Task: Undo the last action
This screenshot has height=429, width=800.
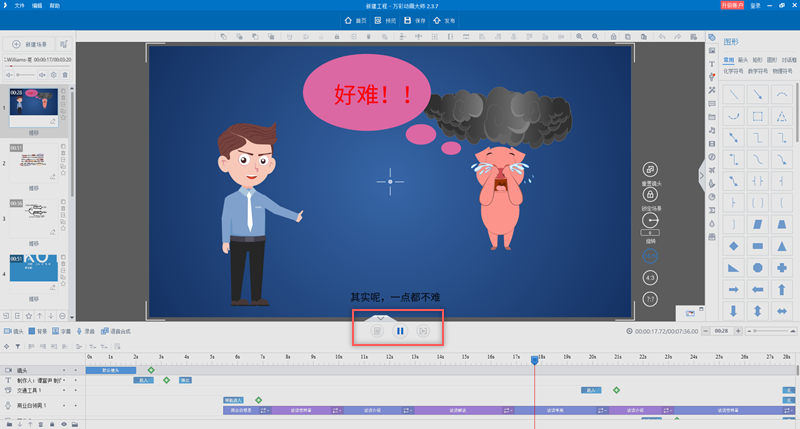Action: pyautogui.click(x=662, y=37)
